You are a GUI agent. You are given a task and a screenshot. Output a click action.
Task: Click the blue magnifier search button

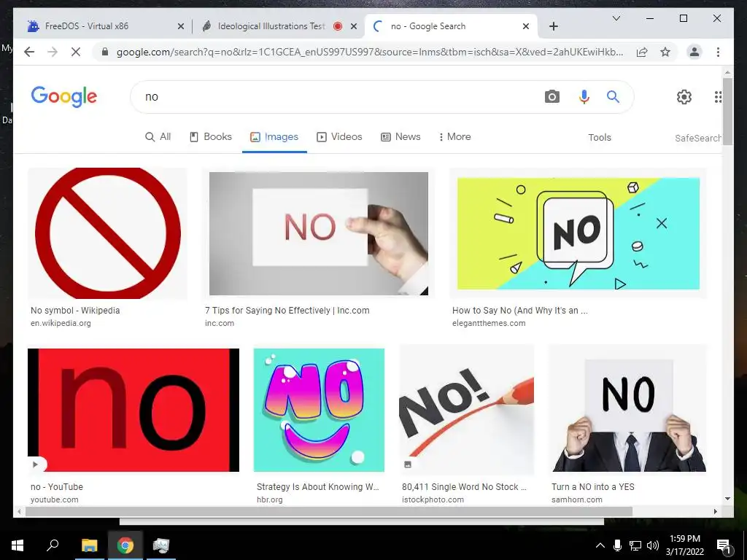pyautogui.click(x=613, y=97)
